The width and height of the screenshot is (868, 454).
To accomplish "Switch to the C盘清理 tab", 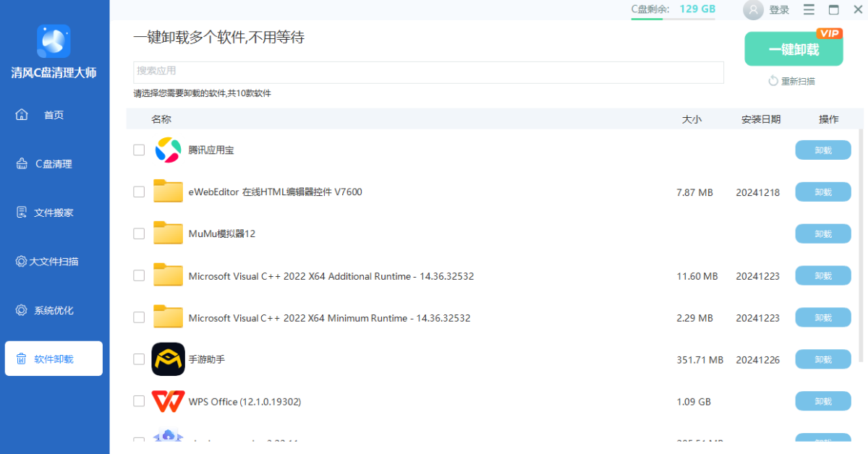I will (54, 164).
